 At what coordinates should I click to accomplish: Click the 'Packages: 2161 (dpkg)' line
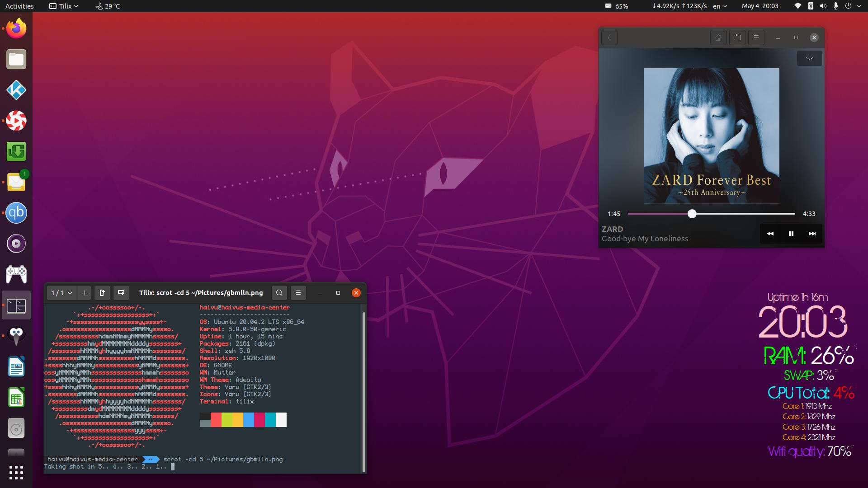point(237,343)
